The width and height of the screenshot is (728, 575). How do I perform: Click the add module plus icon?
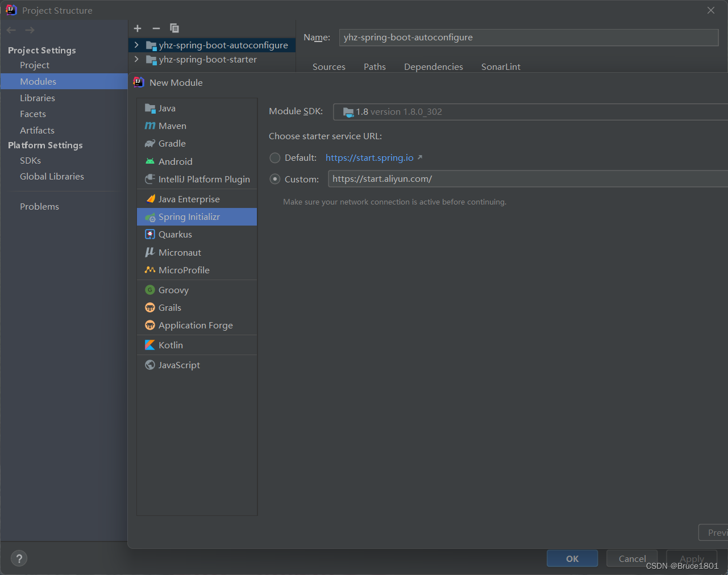pos(138,28)
